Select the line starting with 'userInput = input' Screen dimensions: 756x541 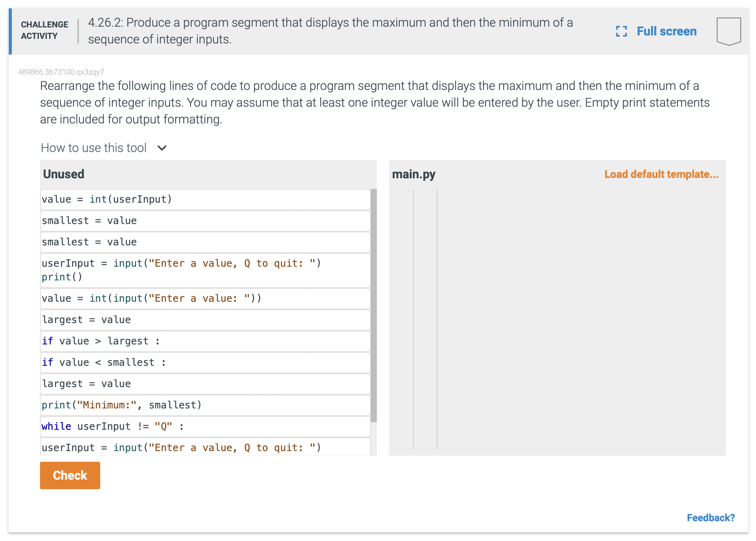(x=205, y=270)
